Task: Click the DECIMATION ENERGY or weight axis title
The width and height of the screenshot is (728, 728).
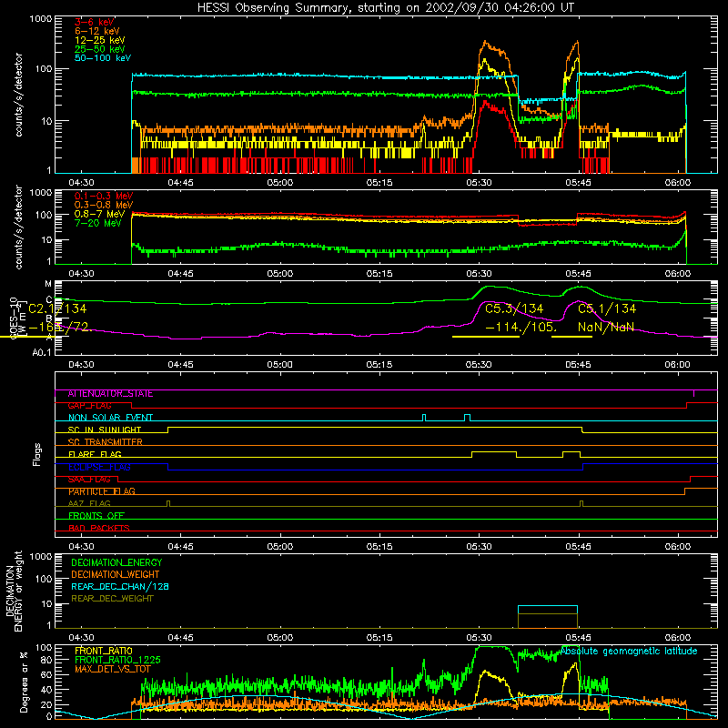Action: [x=14, y=591]
